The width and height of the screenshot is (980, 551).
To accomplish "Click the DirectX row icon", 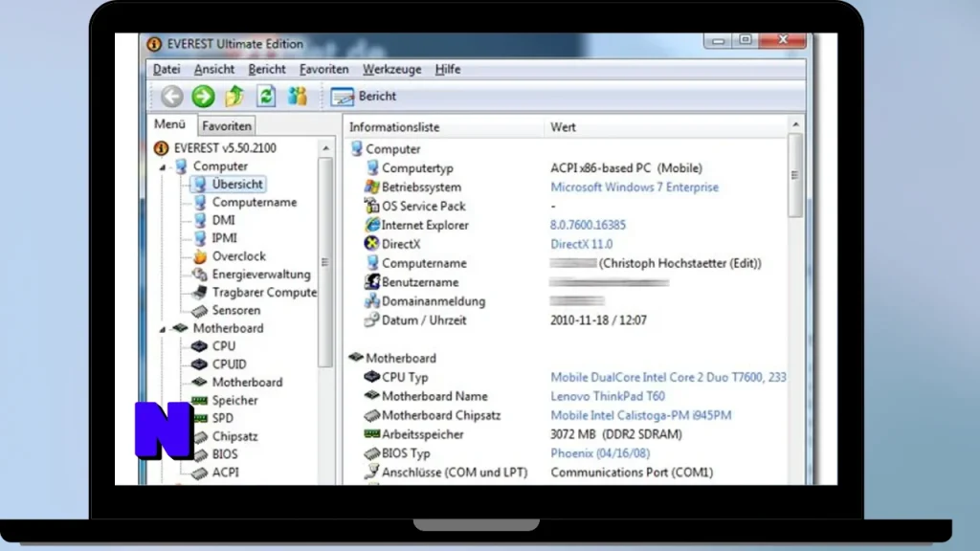I will [372, 244].
